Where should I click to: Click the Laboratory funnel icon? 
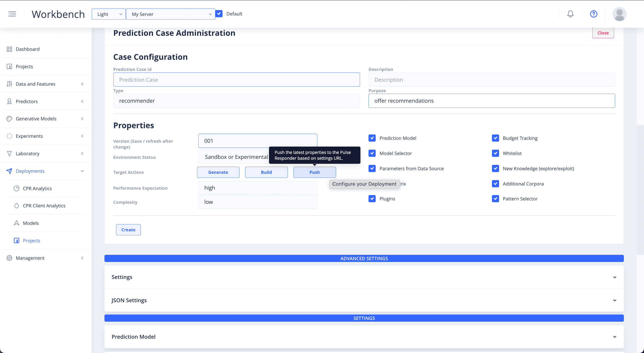point(9,154)
